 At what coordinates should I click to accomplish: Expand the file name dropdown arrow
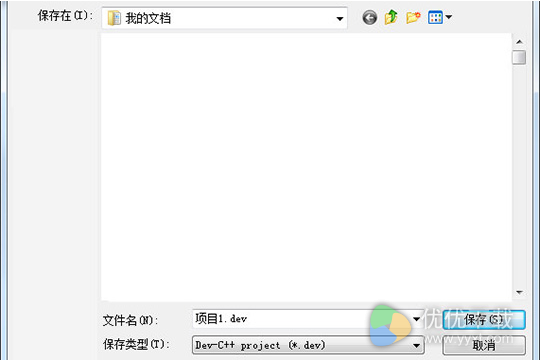(x=416, y=319)
